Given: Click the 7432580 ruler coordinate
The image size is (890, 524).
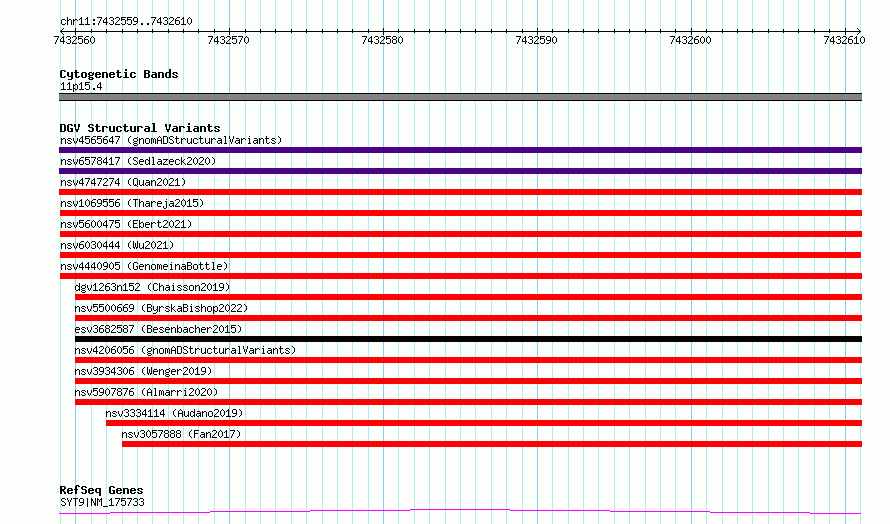Looking at the screenshot, I should point(382,40).
